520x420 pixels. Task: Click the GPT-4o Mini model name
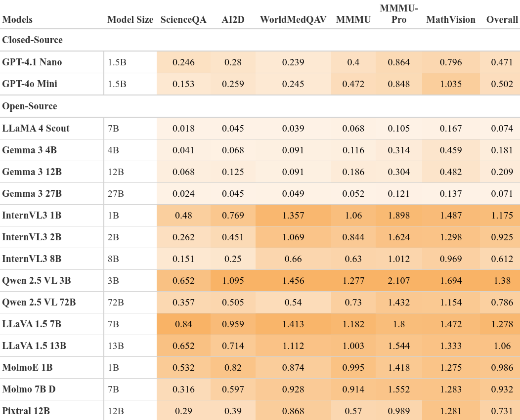tap(30, 84)
